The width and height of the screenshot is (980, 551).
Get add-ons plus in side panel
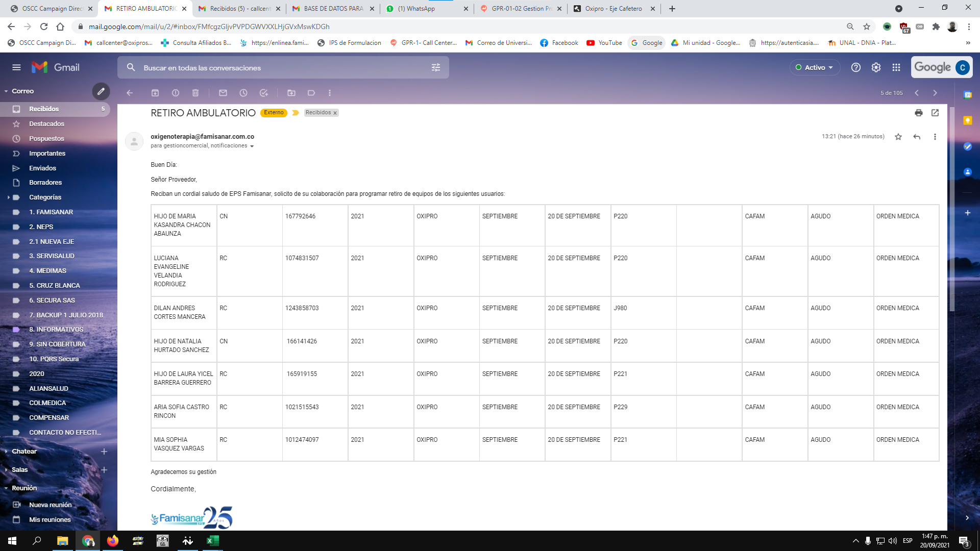tap(968, 213)
